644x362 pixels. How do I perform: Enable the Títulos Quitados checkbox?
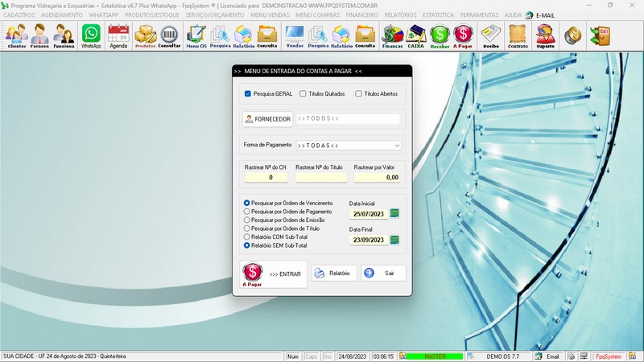click(x=303, y=93)
